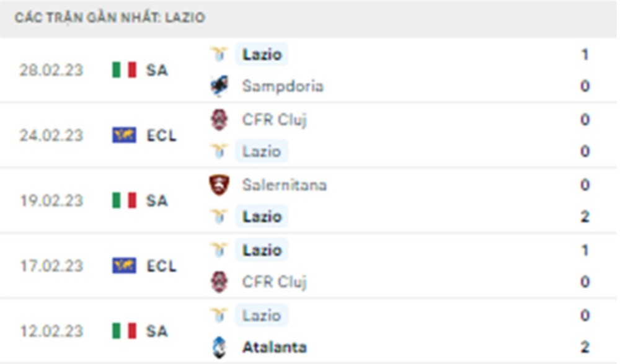Select the Sampdoria club logo

(x=219, y=86)
